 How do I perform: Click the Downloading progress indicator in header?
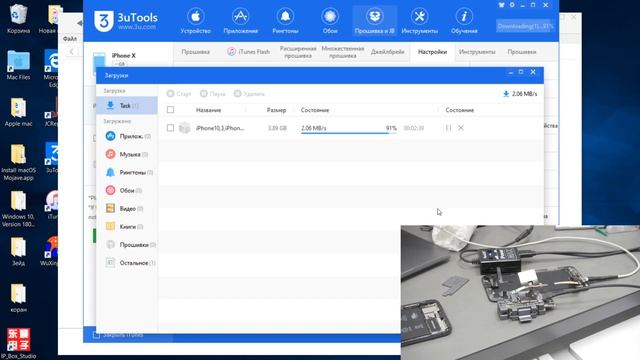pyautogui.click(x=525, y=26)
